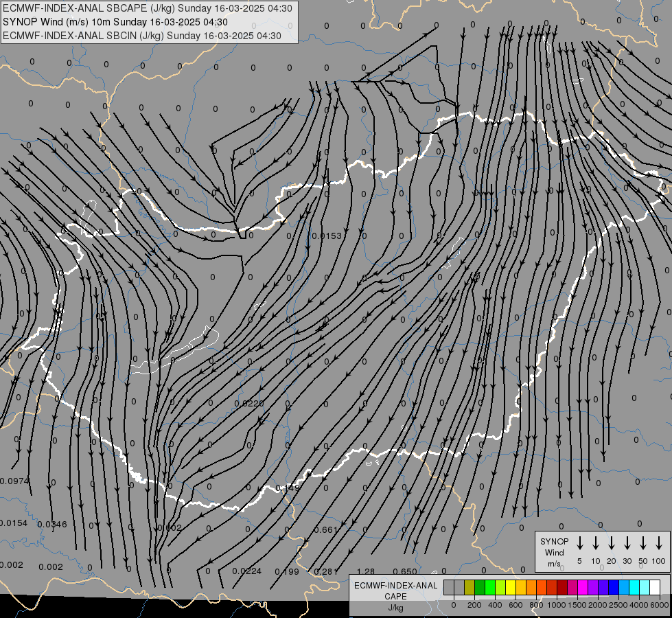Screen dimensions: 672x618
Task: Click the 0.0153 value on the map
Action: pyautogui.click(x=327, y=236)
